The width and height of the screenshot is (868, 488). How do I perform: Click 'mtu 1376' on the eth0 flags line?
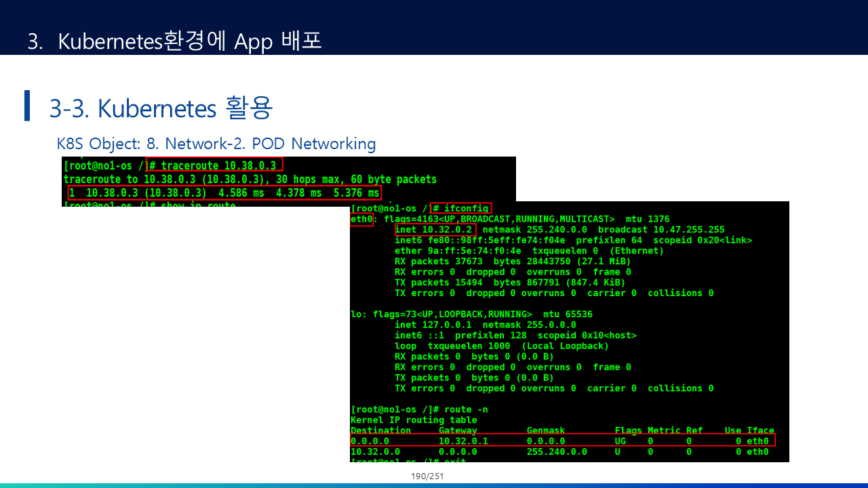coord(648,220)
